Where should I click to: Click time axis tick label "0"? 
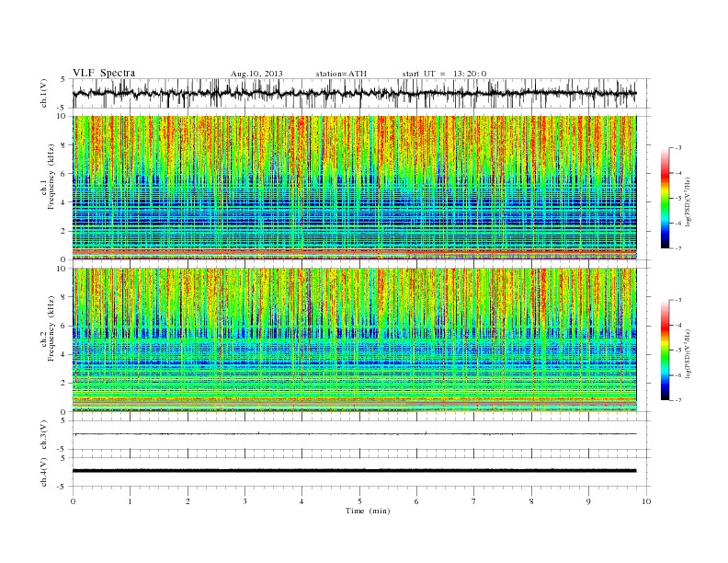pos(73,501)
